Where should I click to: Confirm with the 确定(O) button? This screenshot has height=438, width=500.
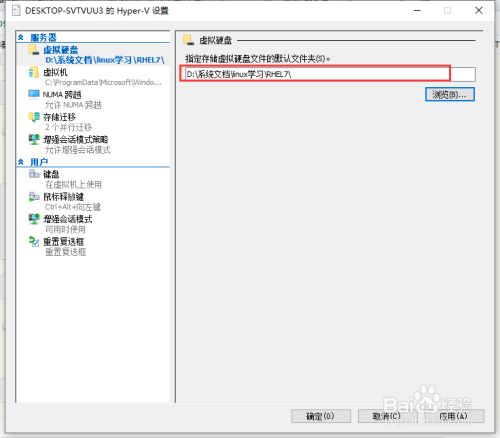(x=321, y=416)
